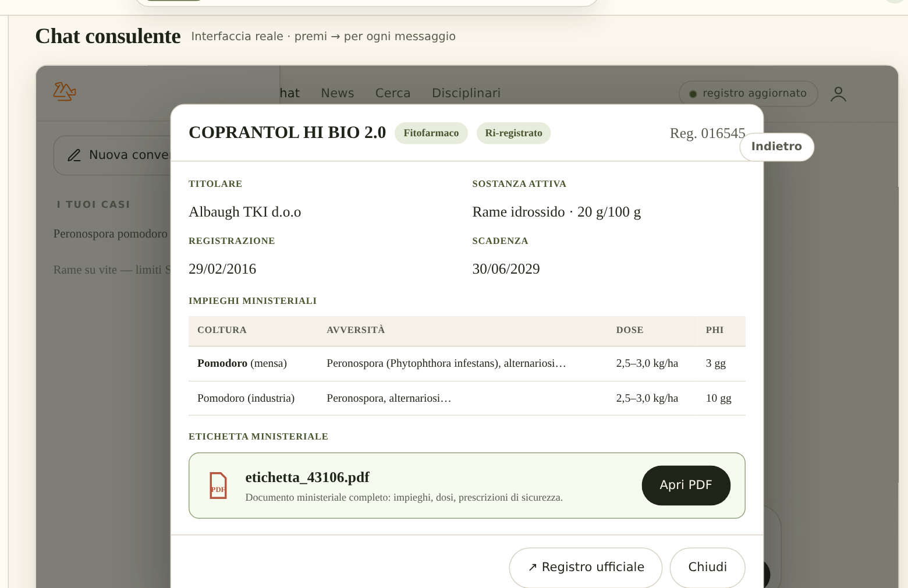Click the DOSE column header
This screenshot has height=588, width=908.
coord(630,330)
